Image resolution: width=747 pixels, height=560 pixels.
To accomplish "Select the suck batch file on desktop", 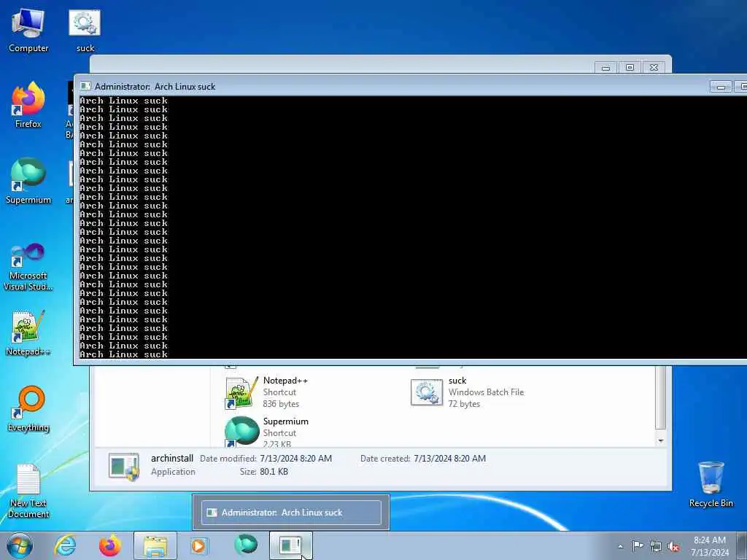I will click(x=85, y=31).
